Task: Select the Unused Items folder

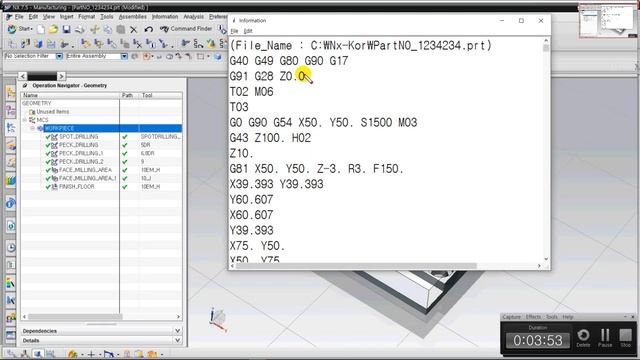Action: [x=52, y=111]
